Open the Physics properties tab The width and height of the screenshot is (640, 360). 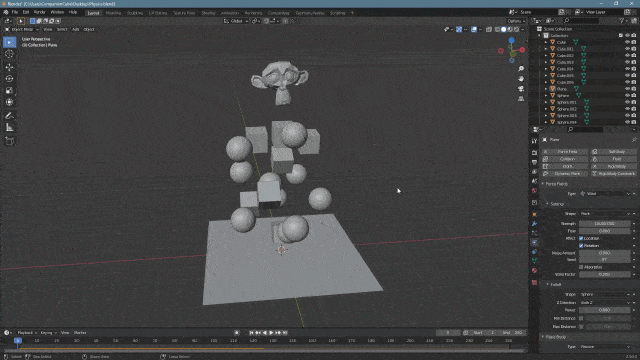coord(534,242)
